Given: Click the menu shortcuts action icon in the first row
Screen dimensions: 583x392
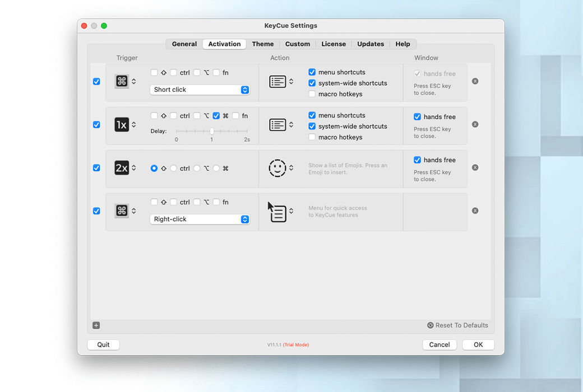Looking at the screenshot, I should pyautogui.click(x=279, y=81).
